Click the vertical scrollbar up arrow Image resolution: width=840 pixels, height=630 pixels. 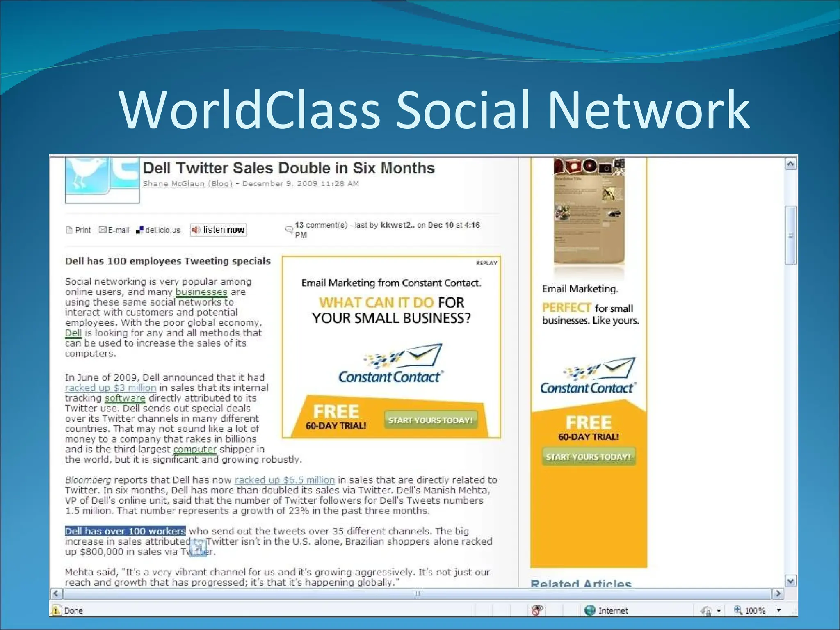point(791,164)
